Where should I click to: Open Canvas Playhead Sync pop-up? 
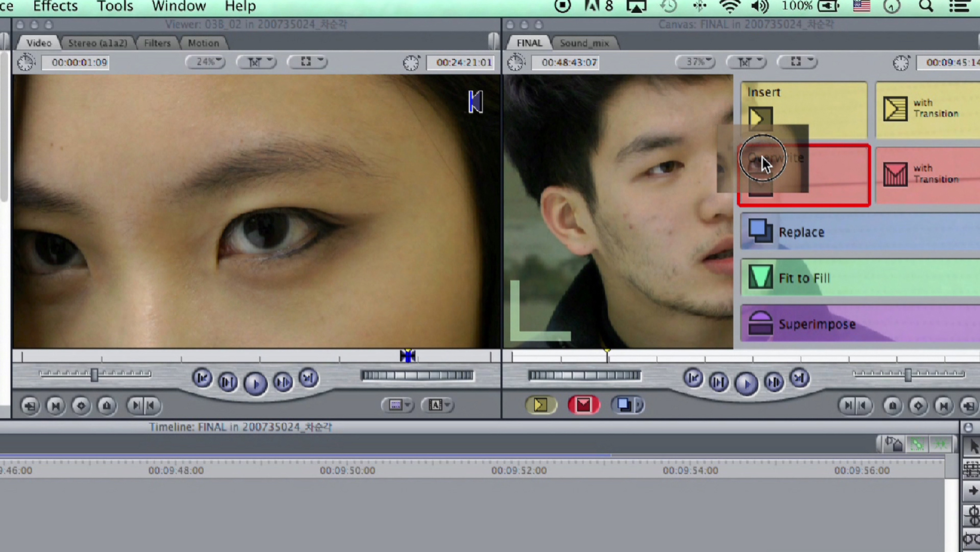click(x=746, y=62)
